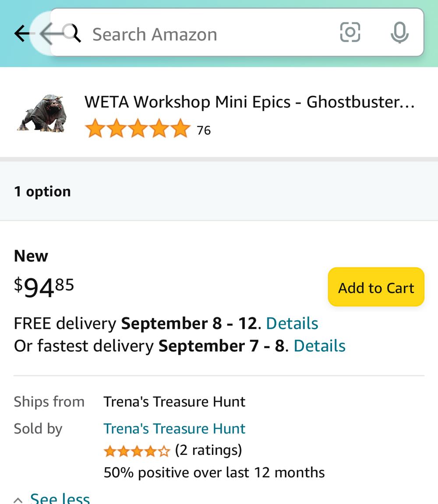The width and height of the screenshot is (438, 504).
Task: View the seller's 2 ratings
Action: (x=209, y=451)
